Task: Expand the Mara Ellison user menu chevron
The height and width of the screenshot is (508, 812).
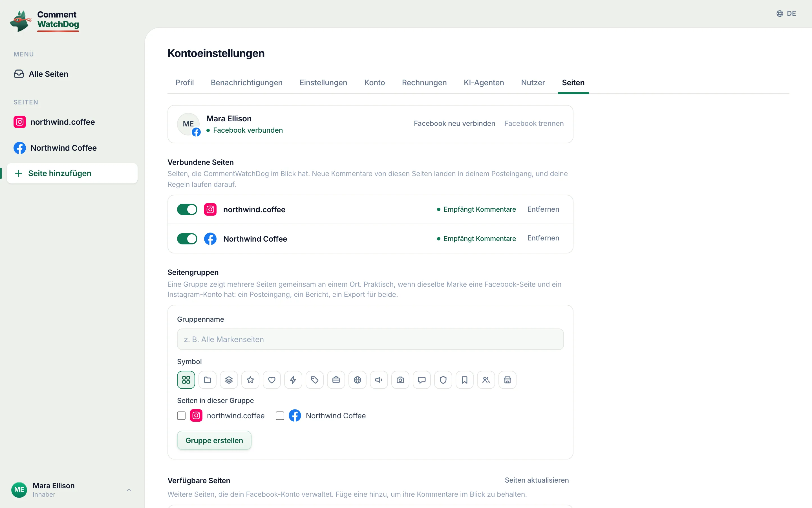Action: (129, 490)
